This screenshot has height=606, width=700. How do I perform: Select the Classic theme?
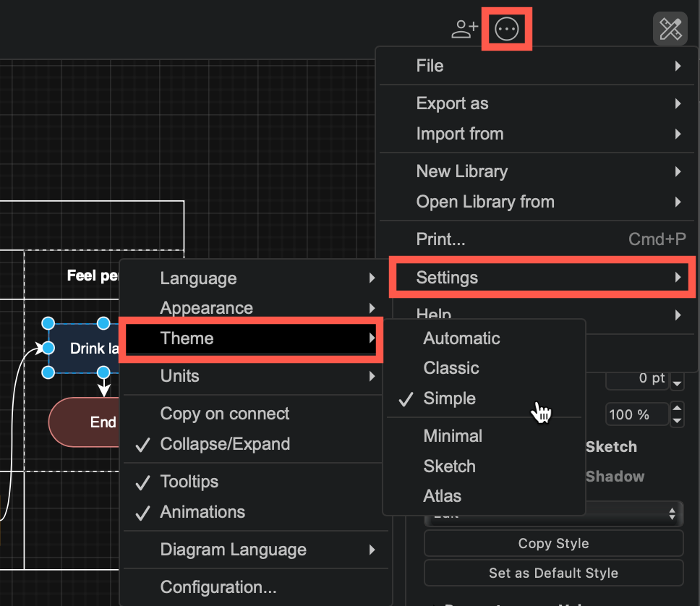(451, 368)
